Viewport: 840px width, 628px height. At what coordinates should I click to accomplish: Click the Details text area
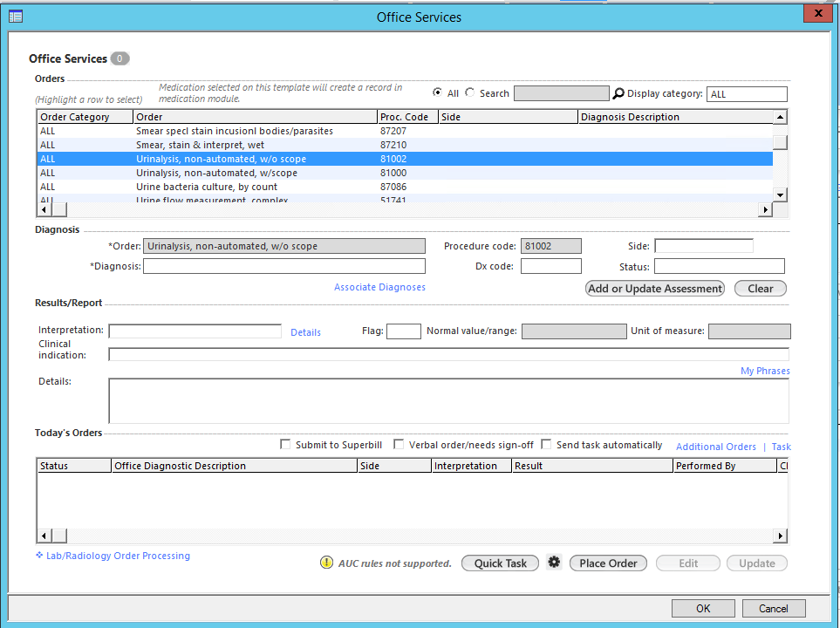point(448,401)
